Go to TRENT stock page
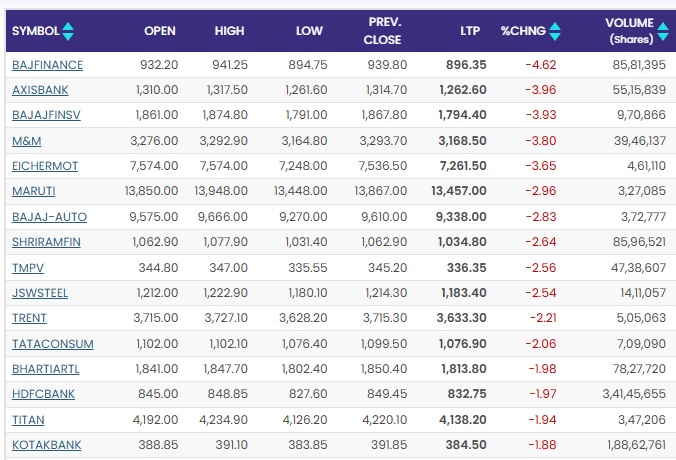 point(29,319)
